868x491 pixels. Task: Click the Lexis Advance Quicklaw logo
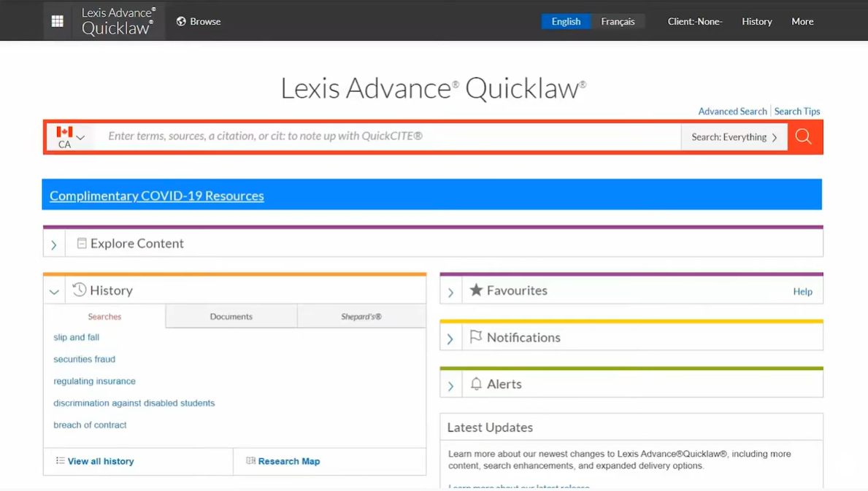point(118,21)
